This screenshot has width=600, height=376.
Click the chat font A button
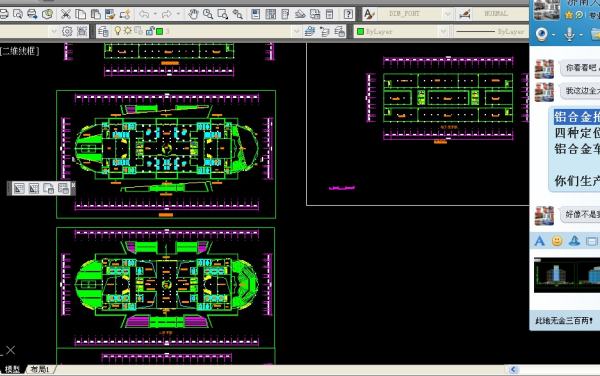point(540,241)
